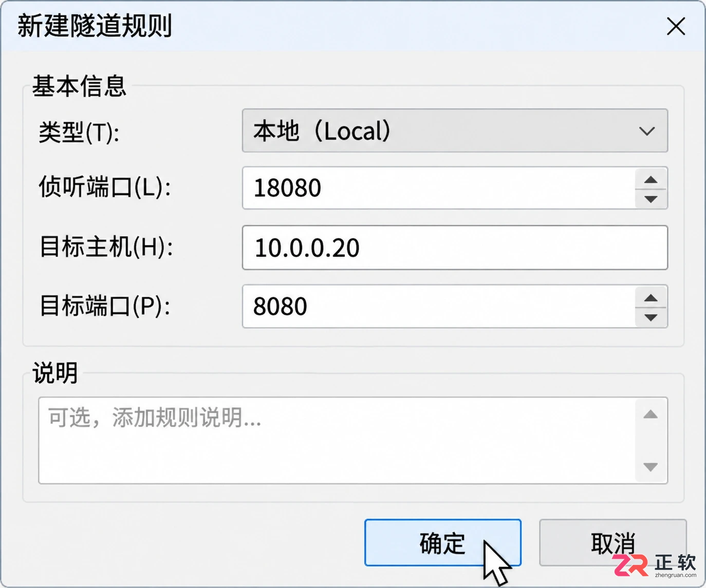Decrease the listening port value with down arrow
706x588 pixels.
pos(651,199)
